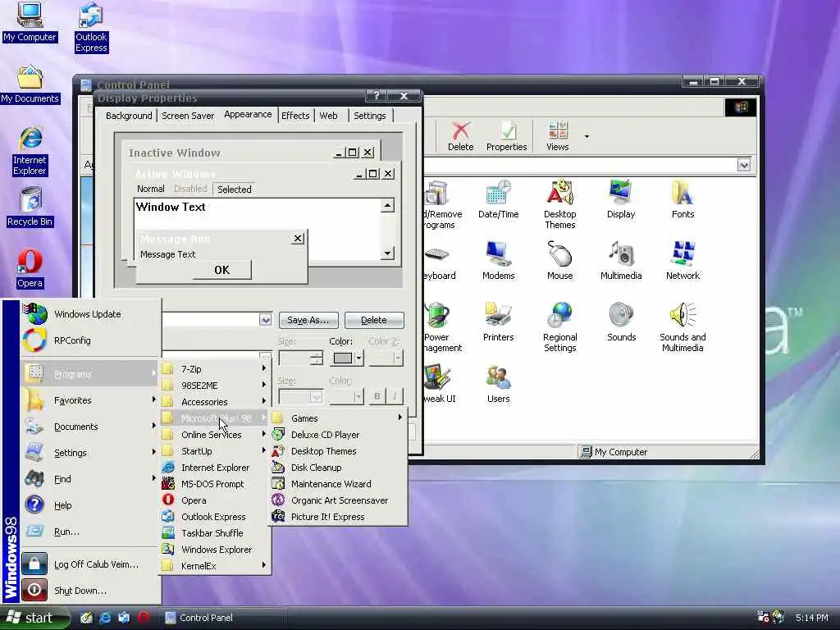Open the Color swatch dropdown arrow
The width and height of the screenshot is (840, 630).
pos(359,358)
